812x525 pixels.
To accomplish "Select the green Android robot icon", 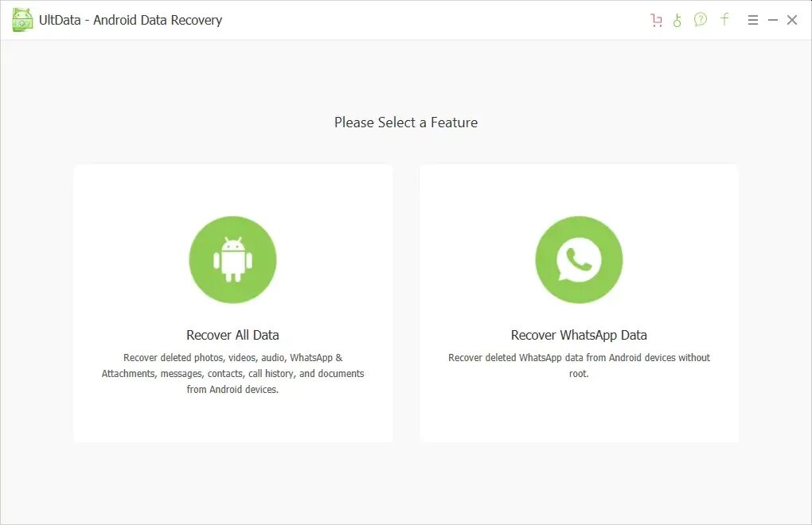I will pos(232,259).
